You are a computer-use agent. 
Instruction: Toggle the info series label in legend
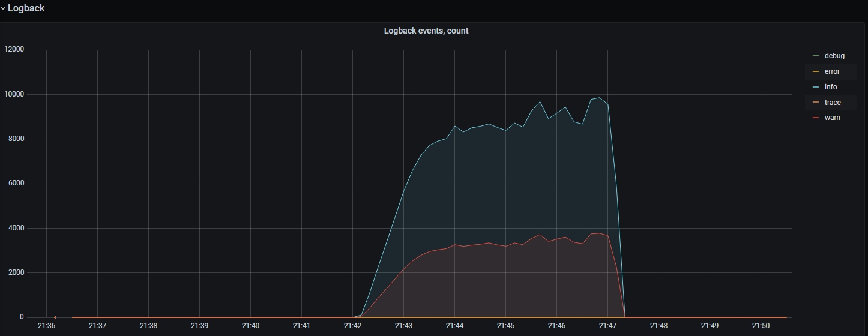pyautogui.click(x=830, y=87)
